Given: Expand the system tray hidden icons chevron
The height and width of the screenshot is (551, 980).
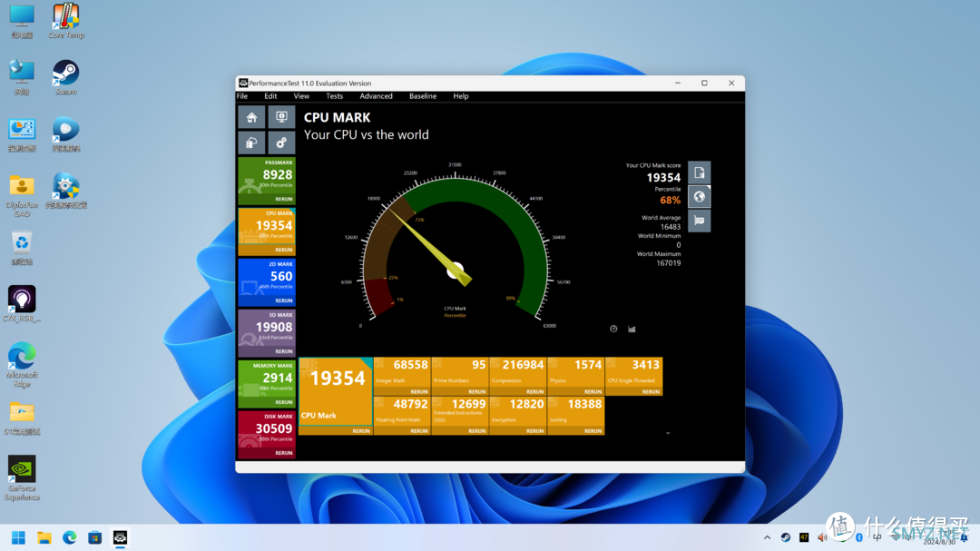Looking at the screenshot, I should (x=767, y=537).
